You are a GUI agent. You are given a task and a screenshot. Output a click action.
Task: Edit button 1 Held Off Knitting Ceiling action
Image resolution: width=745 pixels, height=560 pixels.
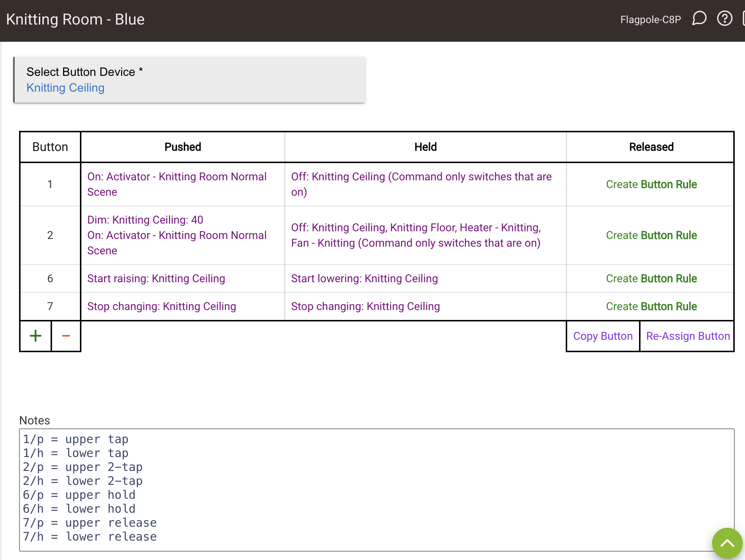421,184
